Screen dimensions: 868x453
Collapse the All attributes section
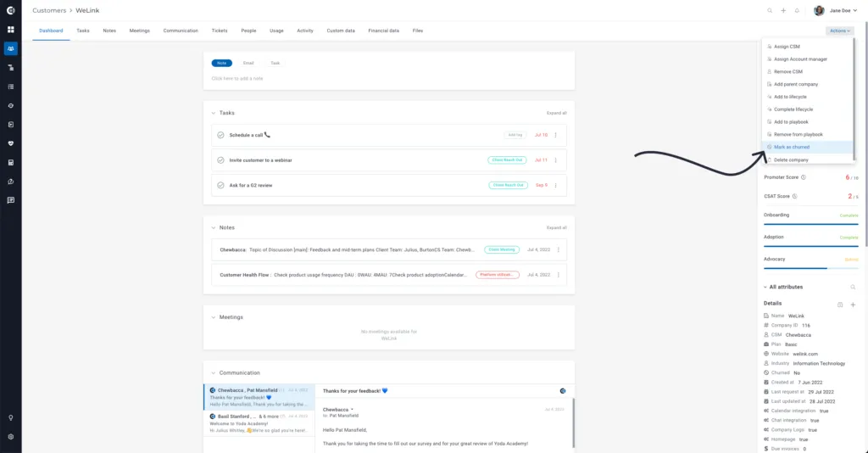765,287
